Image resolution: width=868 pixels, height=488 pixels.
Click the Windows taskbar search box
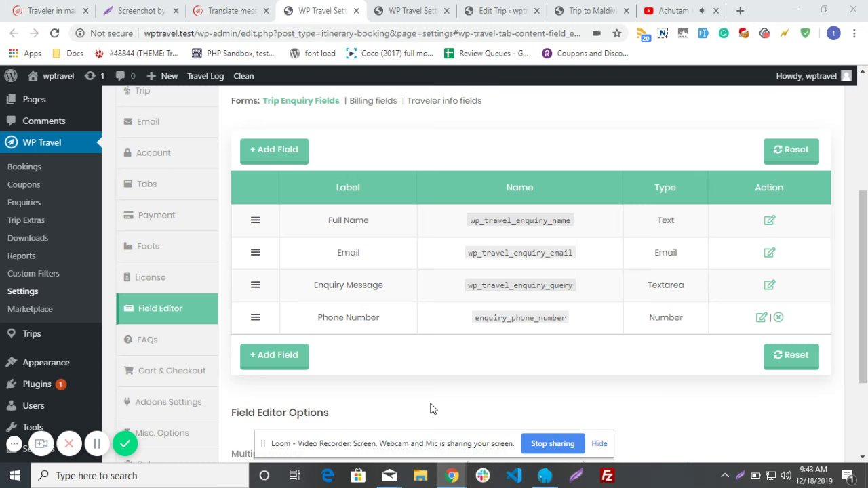(140, 475)
